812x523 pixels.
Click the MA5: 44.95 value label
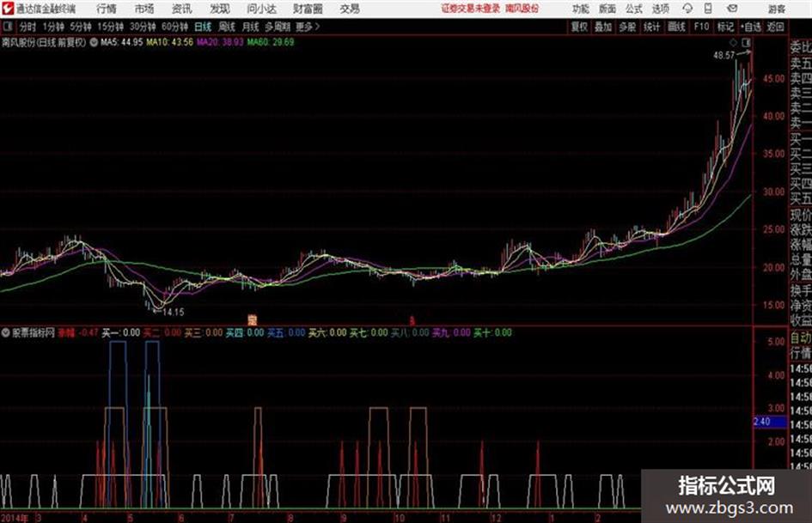tap(122, 42)
